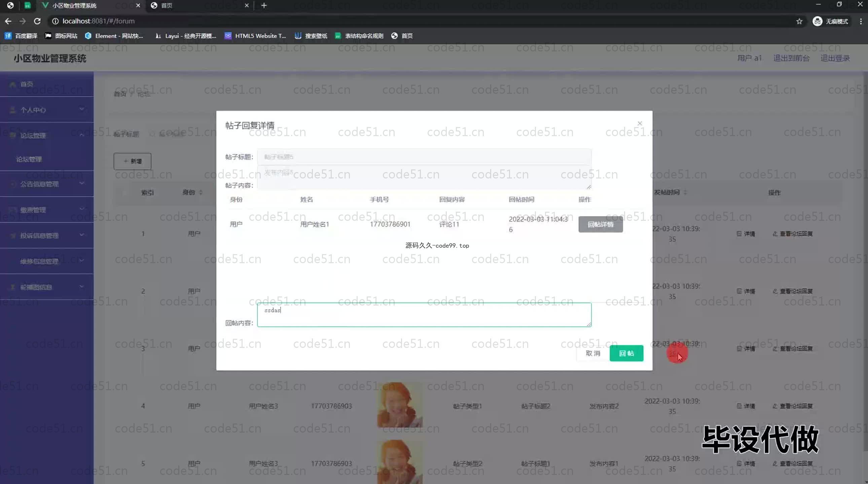
Task: Open the 无痕模式 incognito indicator
Action: coord(831,21)
